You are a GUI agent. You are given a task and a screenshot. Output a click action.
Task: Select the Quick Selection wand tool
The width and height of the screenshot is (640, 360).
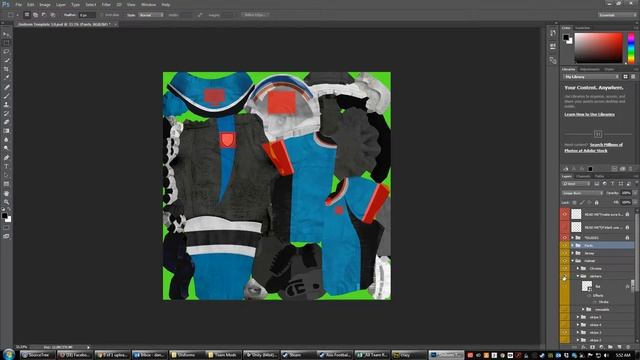[x=6, y=60]
